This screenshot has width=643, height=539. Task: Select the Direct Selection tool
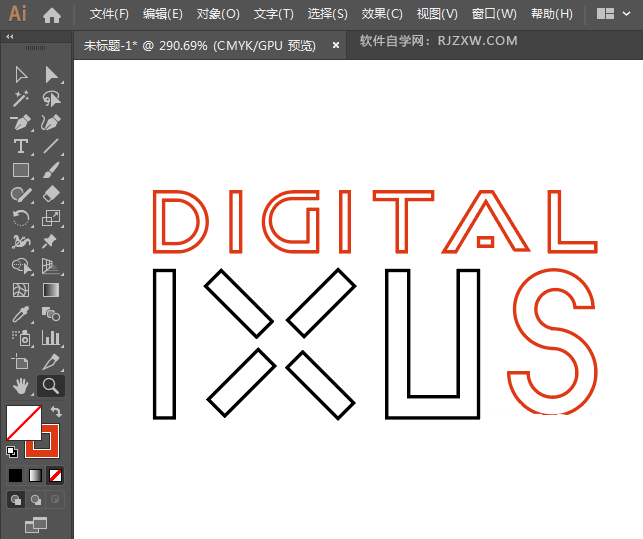point(51,75)
